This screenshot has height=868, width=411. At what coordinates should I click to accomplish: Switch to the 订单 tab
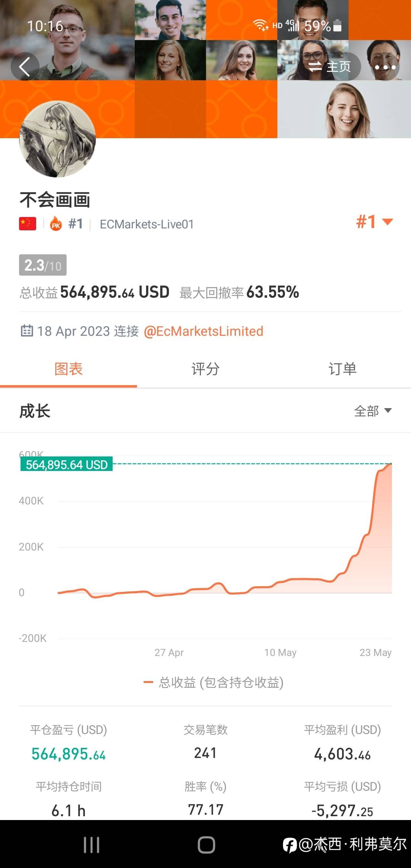tap(342, 369)
